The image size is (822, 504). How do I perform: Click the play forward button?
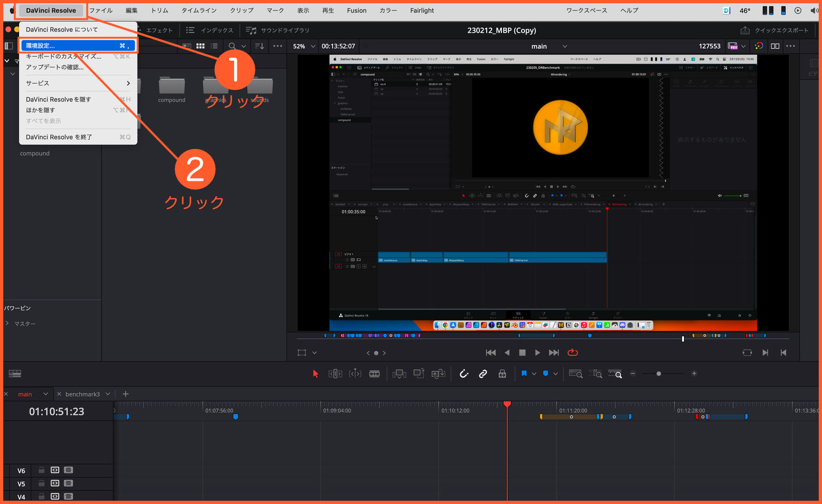click(538, 353)
